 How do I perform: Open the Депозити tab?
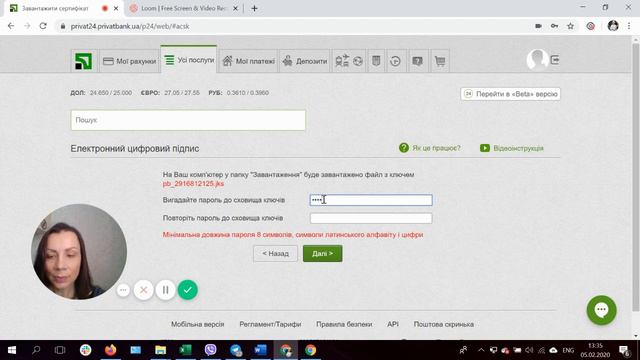(x=305, y=61)
